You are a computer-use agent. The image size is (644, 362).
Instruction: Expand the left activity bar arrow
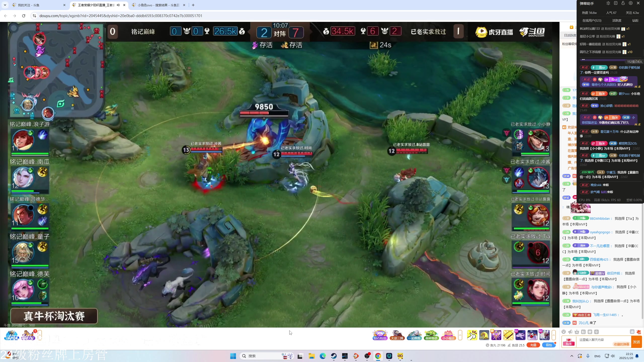point(40,335)
